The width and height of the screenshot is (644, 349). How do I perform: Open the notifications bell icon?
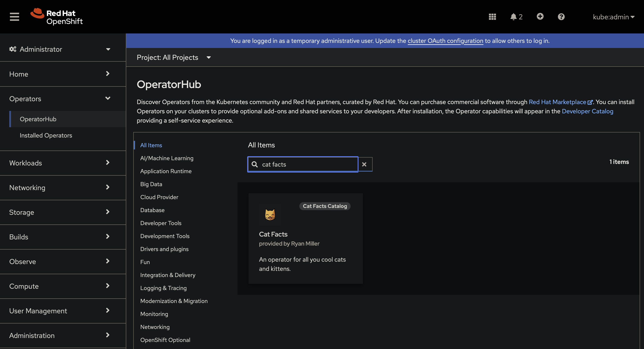point(514,17)
